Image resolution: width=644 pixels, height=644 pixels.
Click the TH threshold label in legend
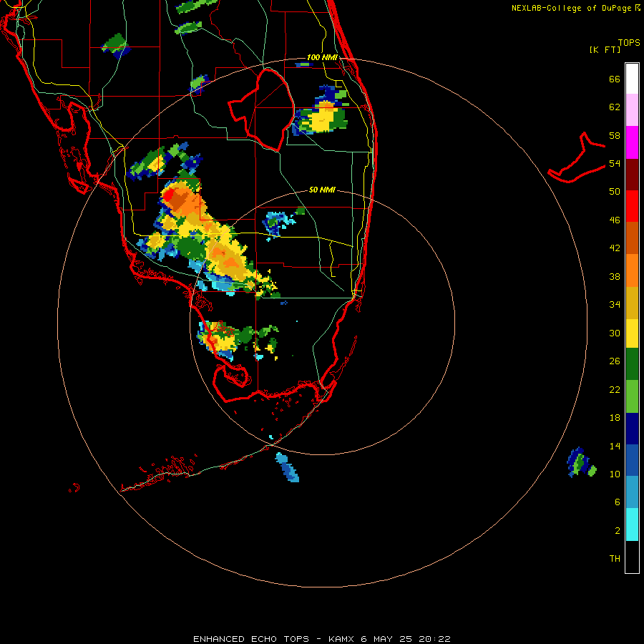point(615,559)
